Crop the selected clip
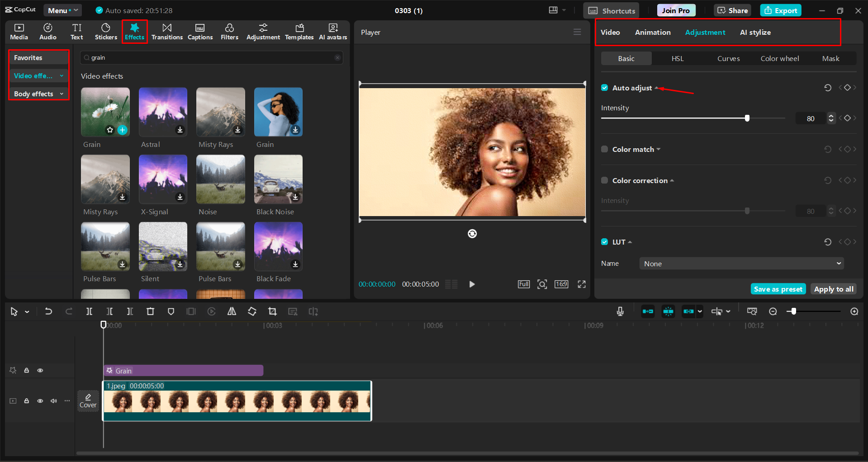The height and width of the screenshot is (462, 868). click(x=272, y=311)
